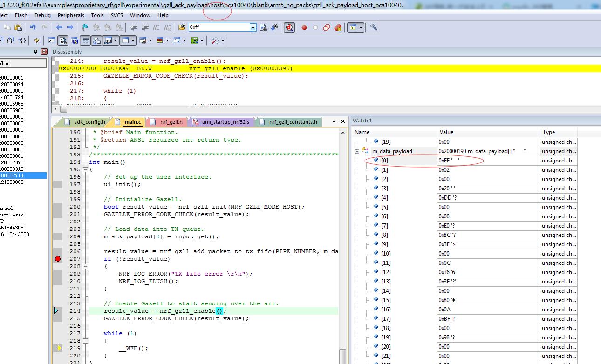Click the Incremental Find binoculars icon
Viewport: 601px width, 364px height.
click(x=274, y=27)
